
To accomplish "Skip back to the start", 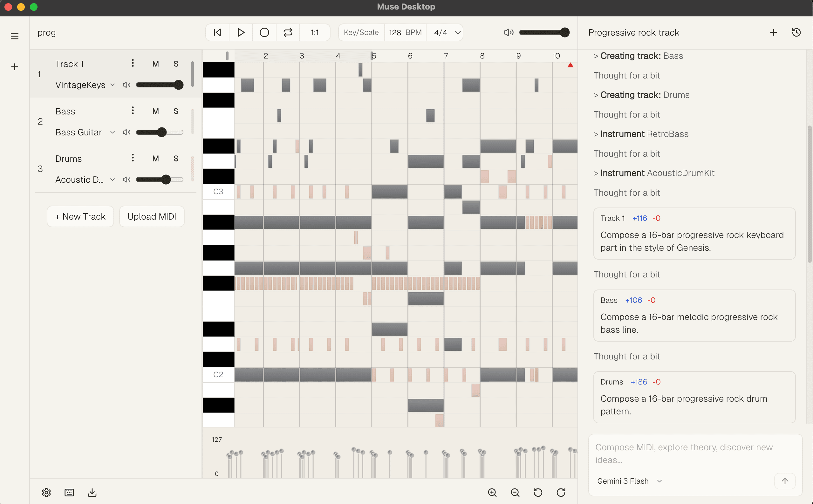I will pos(217,32).
